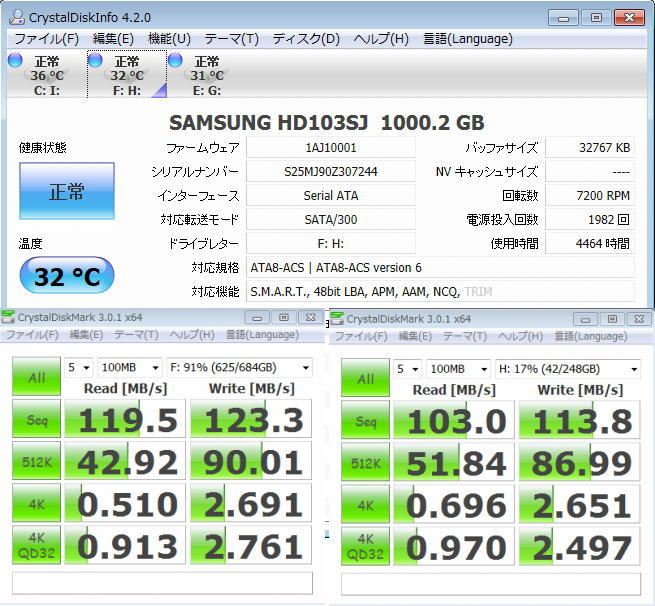655x606 pixels.
Task: Click power on count 1982 回
Action: [x=590, y=219]
